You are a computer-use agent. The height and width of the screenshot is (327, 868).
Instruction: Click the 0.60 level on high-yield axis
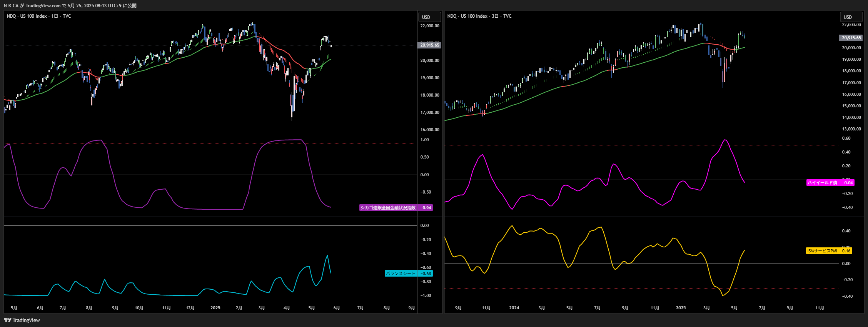846,138
